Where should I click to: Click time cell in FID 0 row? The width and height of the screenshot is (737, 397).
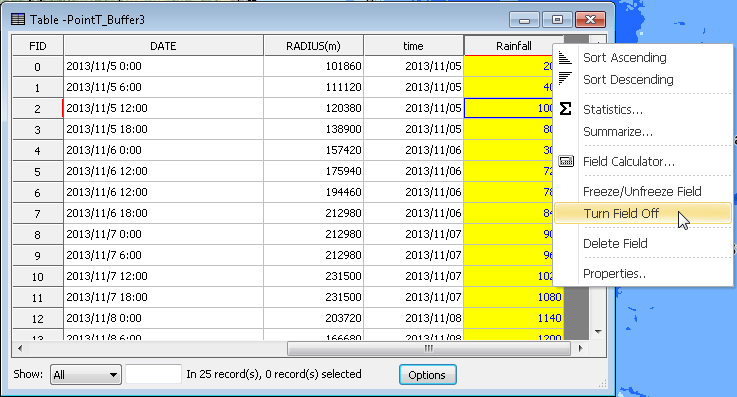point(414,66)
